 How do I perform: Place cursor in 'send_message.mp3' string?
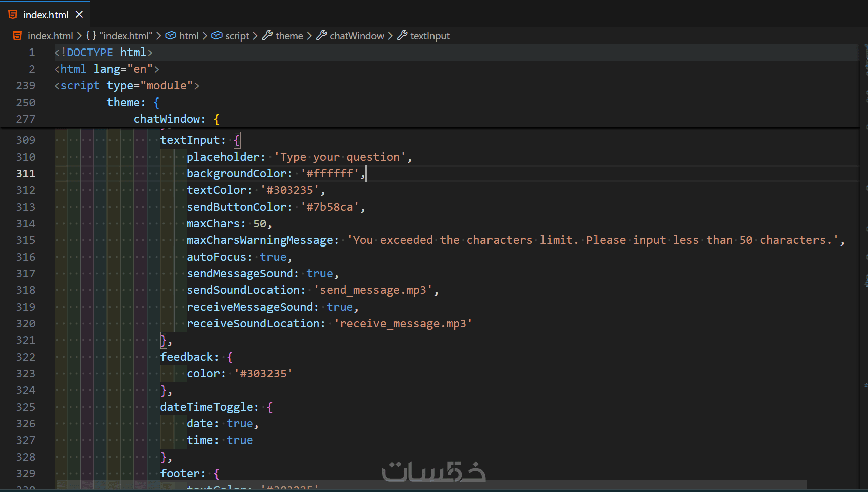coord(373,290)
